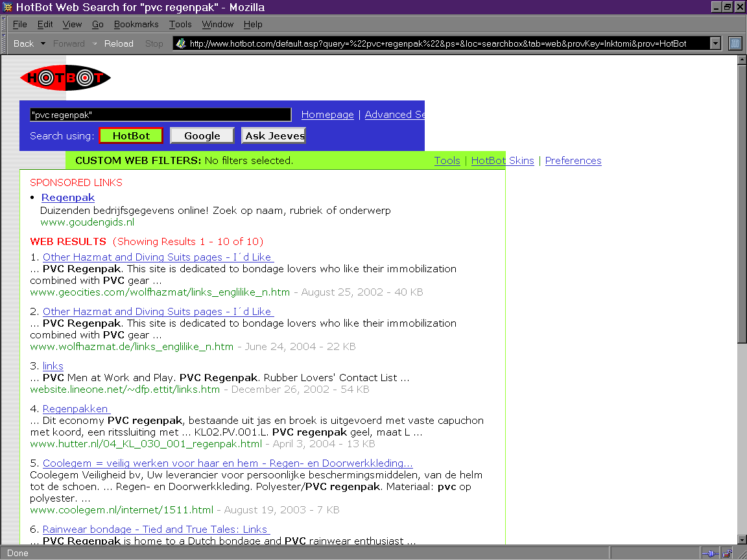
Task: Click the WEB RESULTS heading text
Action: pos(68,241)
